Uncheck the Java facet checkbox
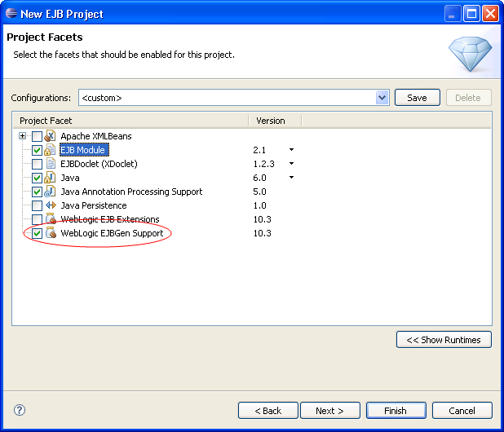Screen dimensions: 504x432 [37, 178]
